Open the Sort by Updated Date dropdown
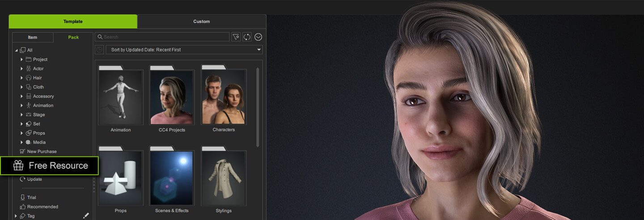This screenshot has height=220, width=644. tap(184, 50)
